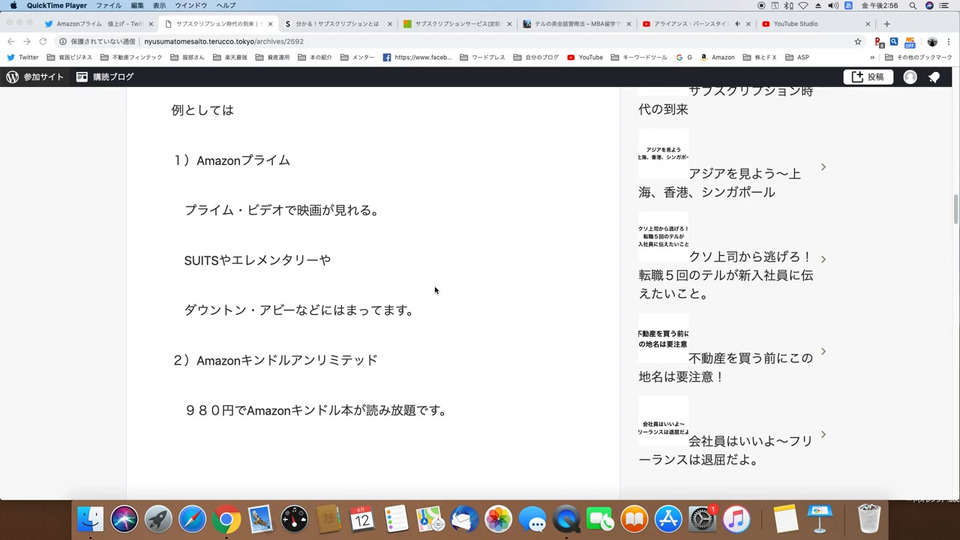Open the Facebook bookmark

418,58
